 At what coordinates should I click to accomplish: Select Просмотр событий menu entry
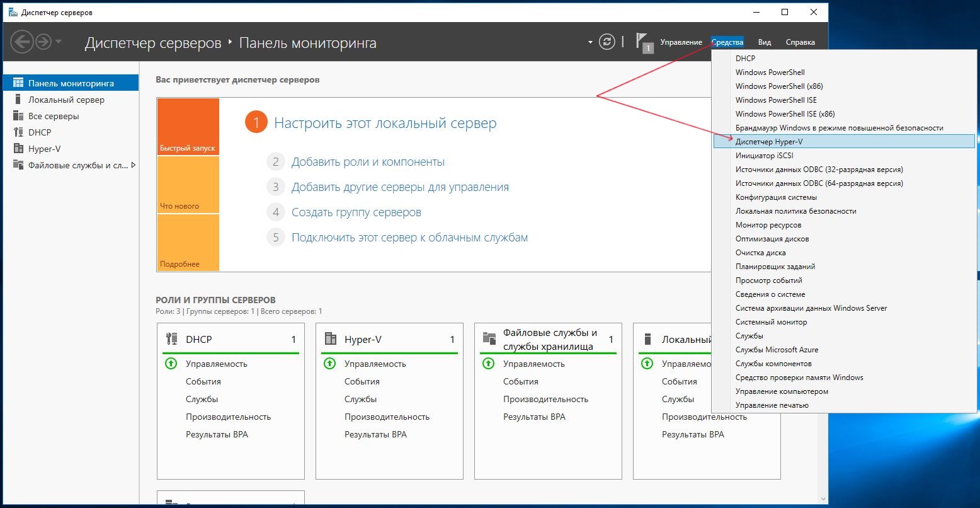coord(768,280)
